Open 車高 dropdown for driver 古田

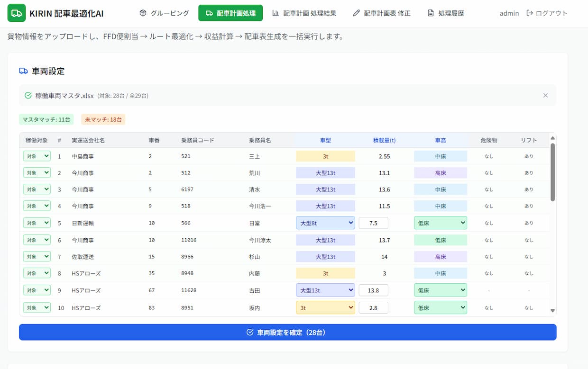tap(440, 290)
